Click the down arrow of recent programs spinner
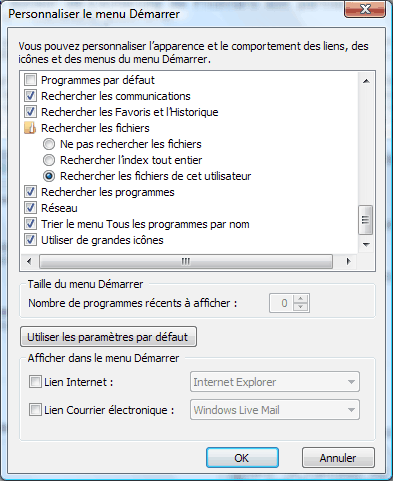 [301, 307]
